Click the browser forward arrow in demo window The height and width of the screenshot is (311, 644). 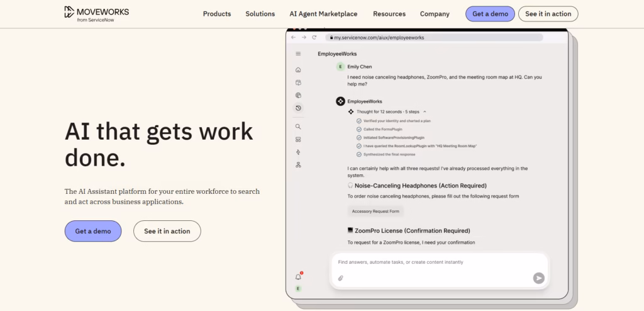click(x=304, y=37)
